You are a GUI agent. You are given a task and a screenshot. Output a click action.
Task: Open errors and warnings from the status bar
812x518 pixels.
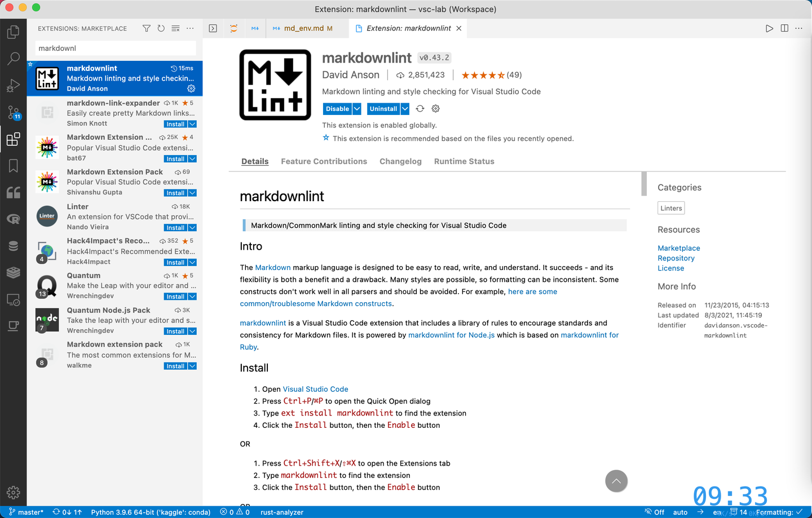tap(234, 512)
